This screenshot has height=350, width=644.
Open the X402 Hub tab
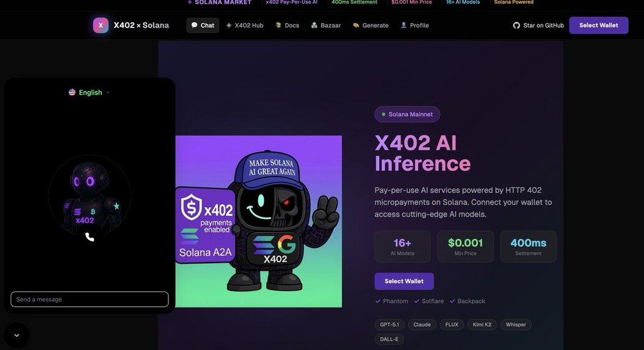(245, 26)
